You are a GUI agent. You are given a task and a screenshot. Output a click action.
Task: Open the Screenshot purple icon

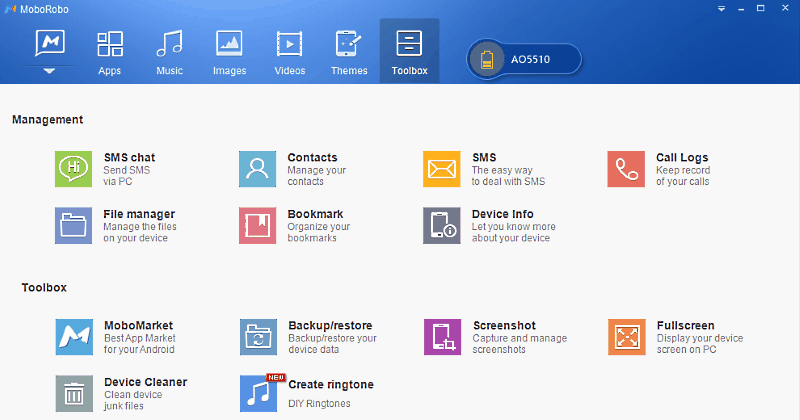point(442,337)
